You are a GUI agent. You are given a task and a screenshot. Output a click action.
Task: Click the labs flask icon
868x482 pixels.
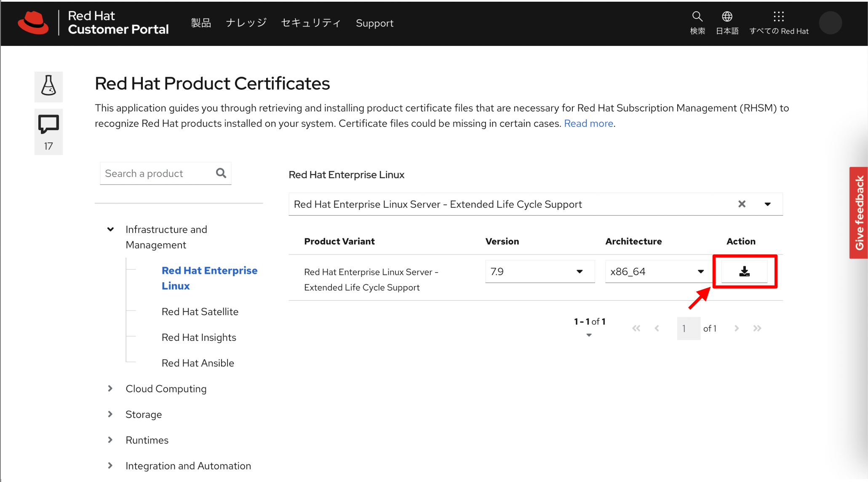pos(48,86)
